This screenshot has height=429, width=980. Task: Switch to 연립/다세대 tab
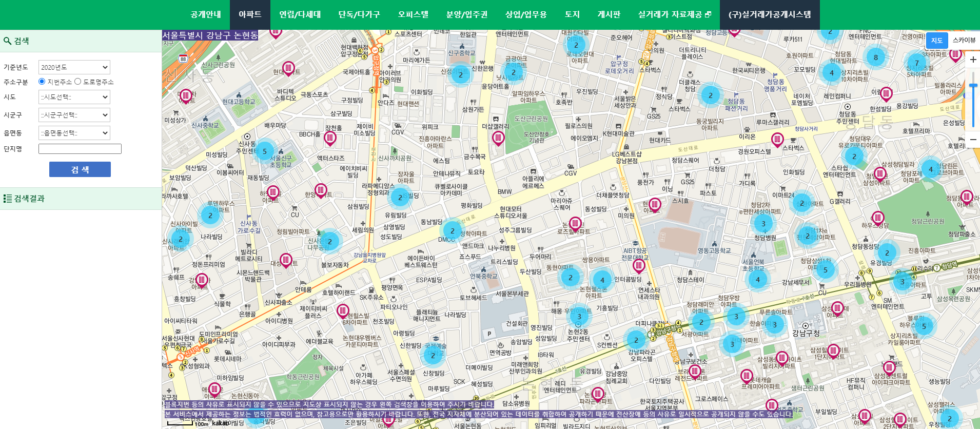coord(300,14)
